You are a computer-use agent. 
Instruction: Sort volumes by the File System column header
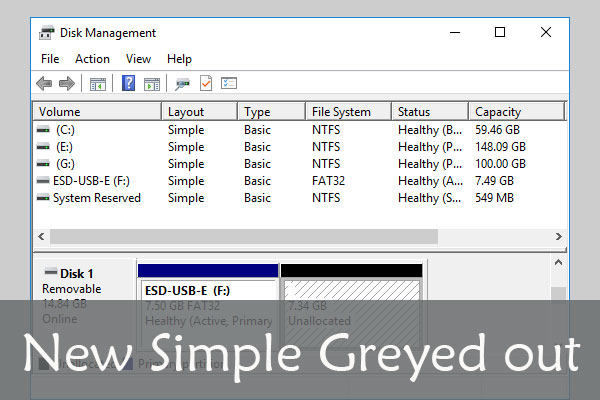pos(341,112)
